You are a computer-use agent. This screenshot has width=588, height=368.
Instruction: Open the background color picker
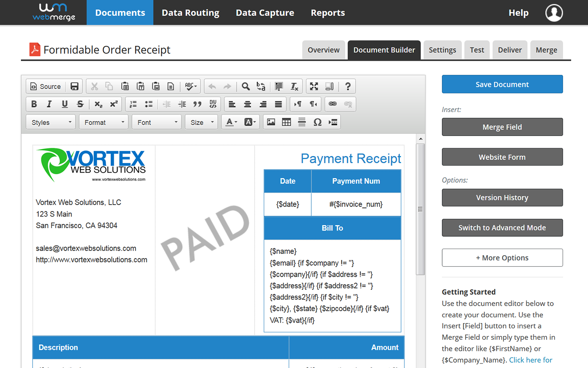(250, 122)
